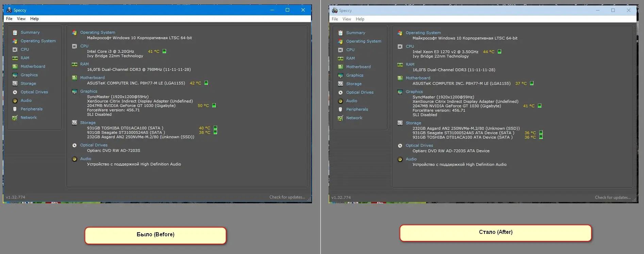Click green indicator beside 38 °C Seagate drive
The width and height of the screenshot is (644, 254).
pos(215,132)
